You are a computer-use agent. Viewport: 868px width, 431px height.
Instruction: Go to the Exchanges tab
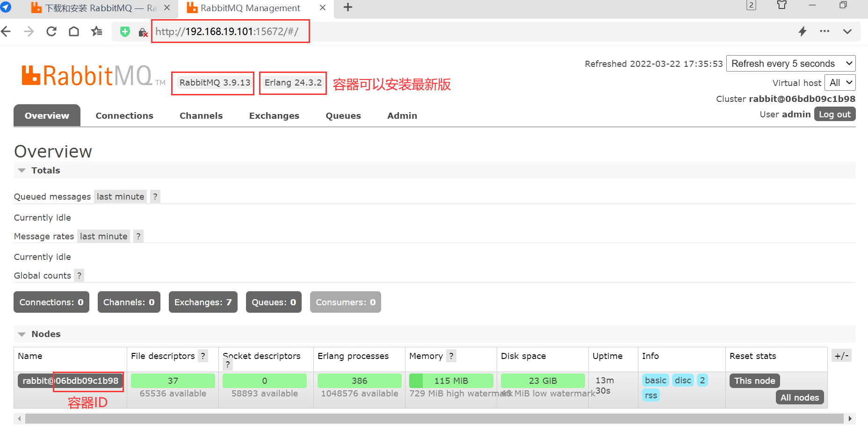tap(274, 115)
